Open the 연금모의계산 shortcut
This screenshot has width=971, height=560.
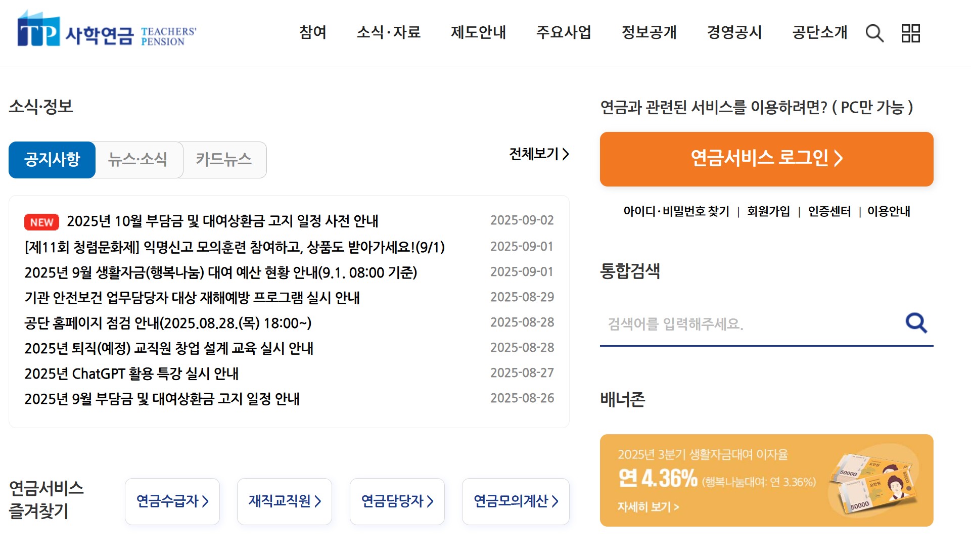pos(516,501)
